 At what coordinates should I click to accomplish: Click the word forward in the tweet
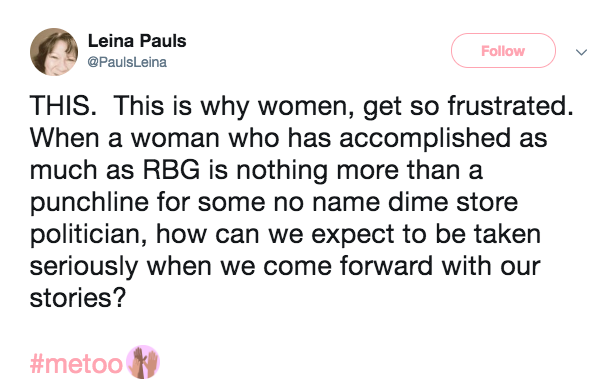coord(386,266)
